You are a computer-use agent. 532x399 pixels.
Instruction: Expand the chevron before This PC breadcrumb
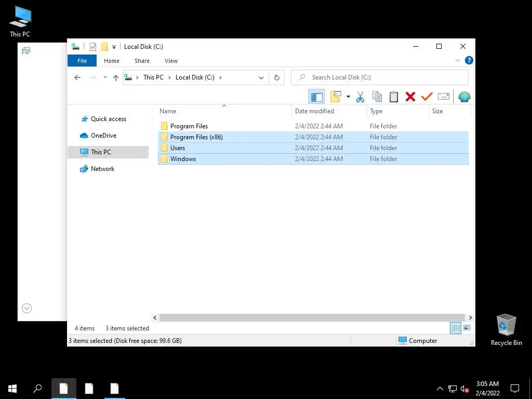pos(137,77)
